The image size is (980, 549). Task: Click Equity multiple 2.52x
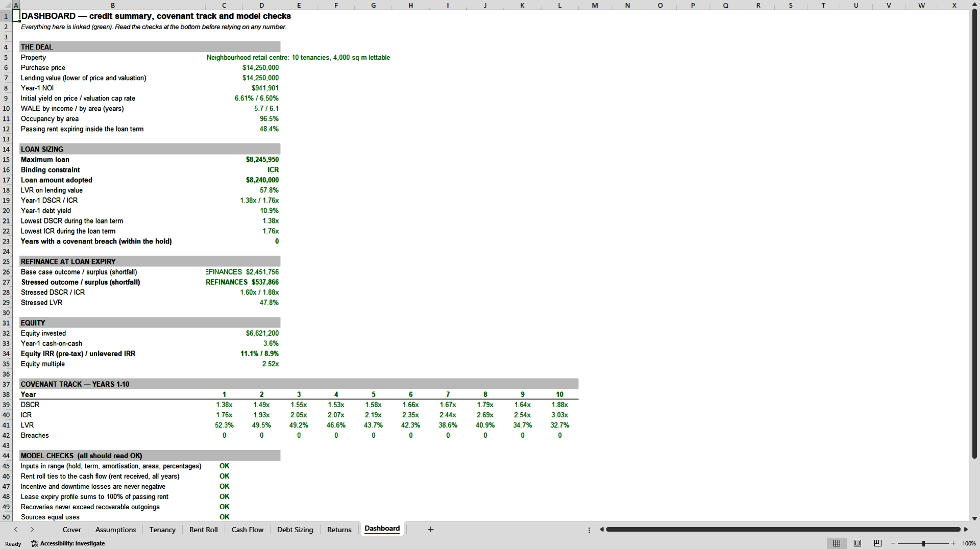271,364
